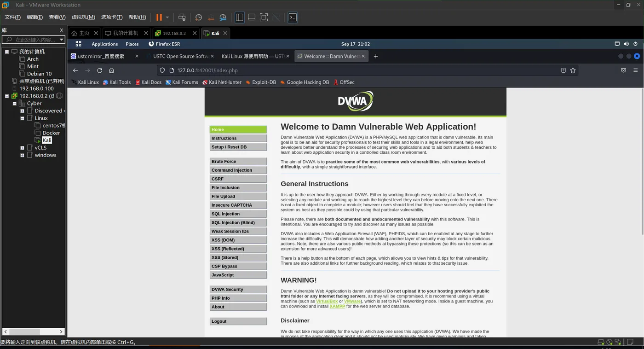The width and height of the screenshot is (644, 349).
Task: Open the DVWA Brute Force page
Action: pos(238,161)
